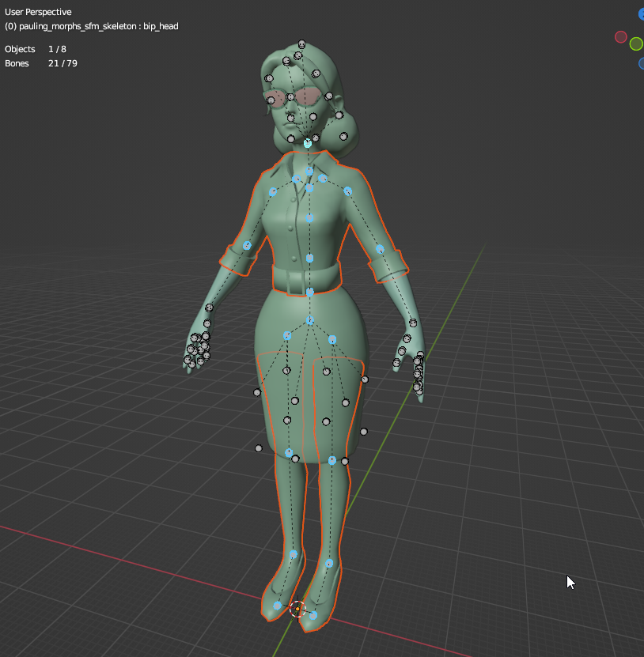This screenshot has width=644, height=657.
Task: Click the '1 / 8' objects count
Action: (x=57, y=49)
